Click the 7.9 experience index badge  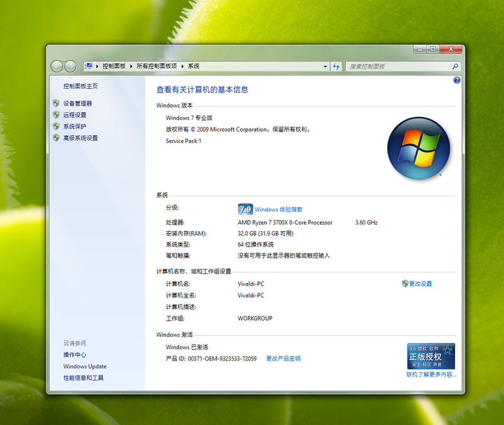(x=245, y=209)
